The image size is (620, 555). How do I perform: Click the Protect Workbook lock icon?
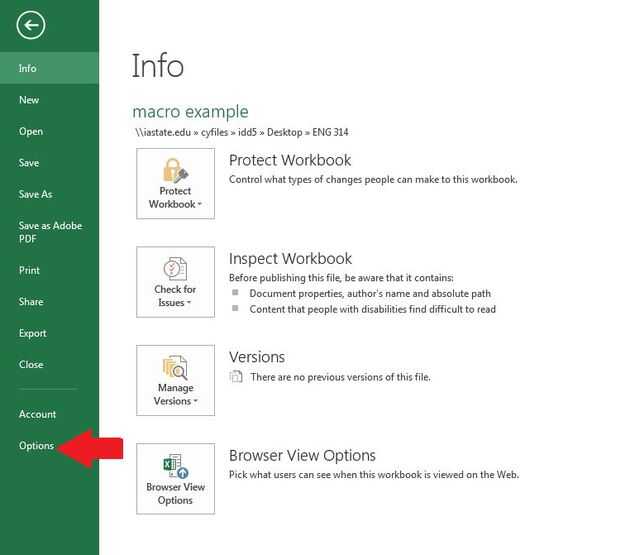click(176, 171)
